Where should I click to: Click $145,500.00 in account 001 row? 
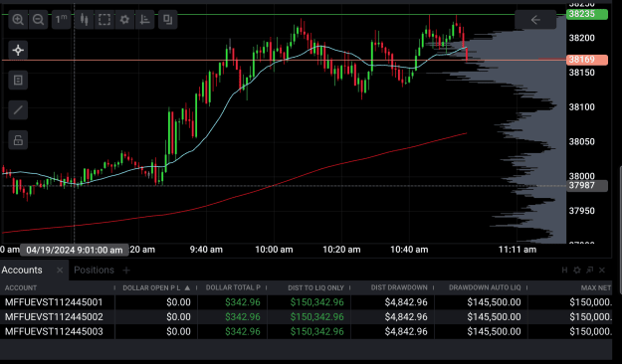coord(494,302)
